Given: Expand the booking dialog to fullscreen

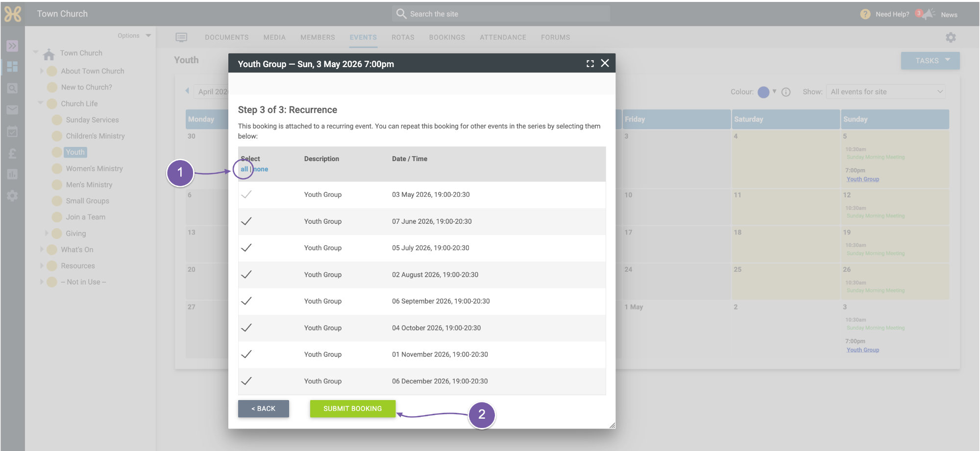Looking at the screenshot, I should (x=590, y=64).
